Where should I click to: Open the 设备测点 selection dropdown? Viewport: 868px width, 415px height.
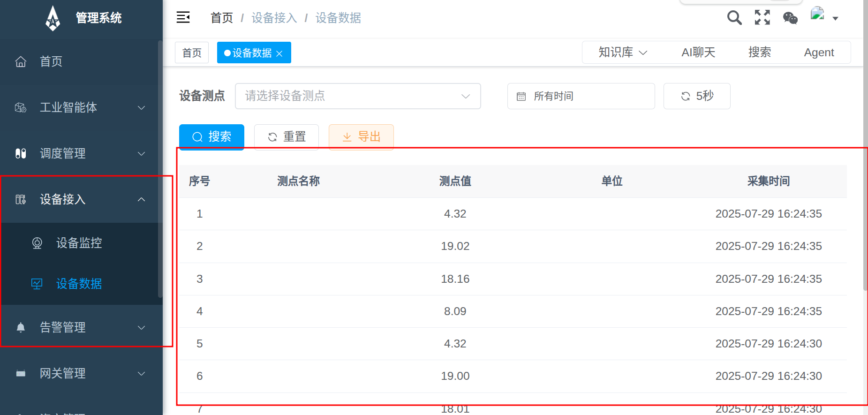[x=357, y=96]
